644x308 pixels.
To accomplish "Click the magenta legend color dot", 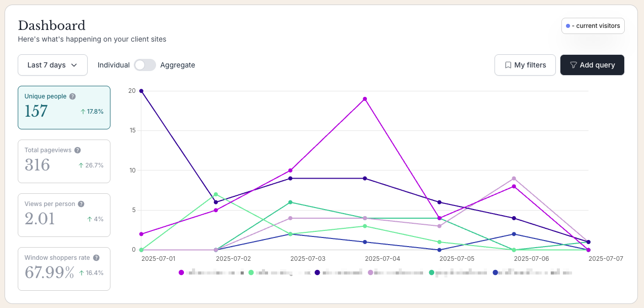I will click(181, 272).
